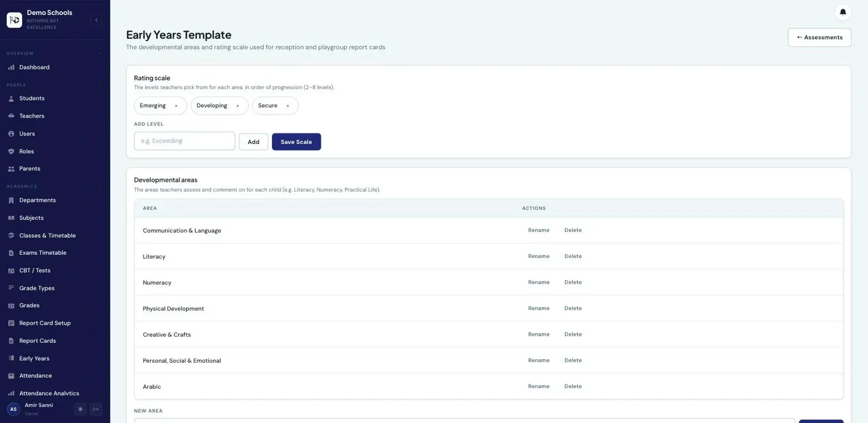Click the Report Cards icon

pyautogui.click(x=11, y=341)
